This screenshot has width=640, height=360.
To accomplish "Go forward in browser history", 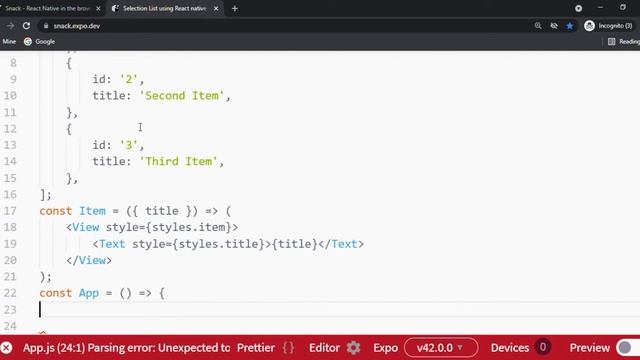I will 10,26.
